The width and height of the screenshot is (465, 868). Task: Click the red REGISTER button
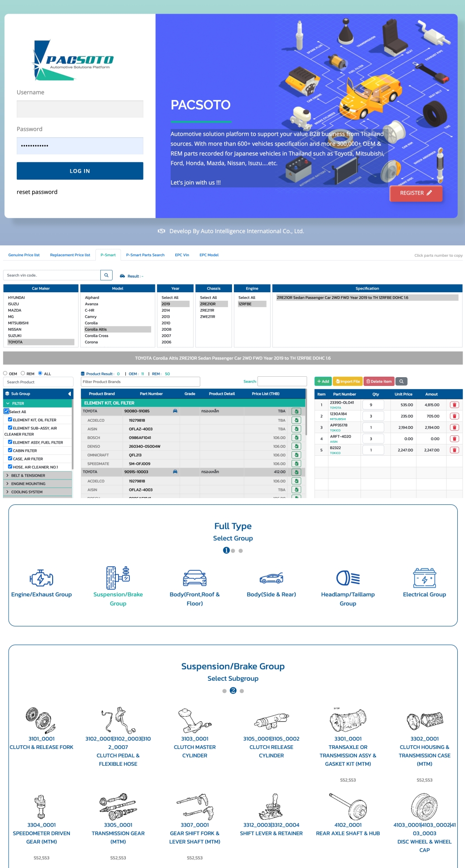[x=416, y=193]
